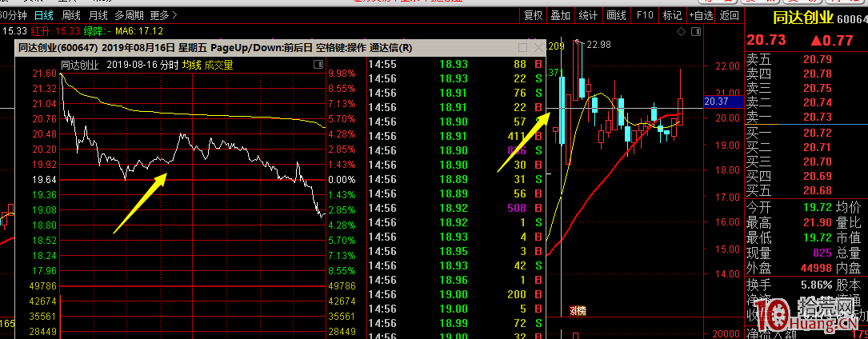Click the 同达创业 stock name in the right panel

coord(803,18)
